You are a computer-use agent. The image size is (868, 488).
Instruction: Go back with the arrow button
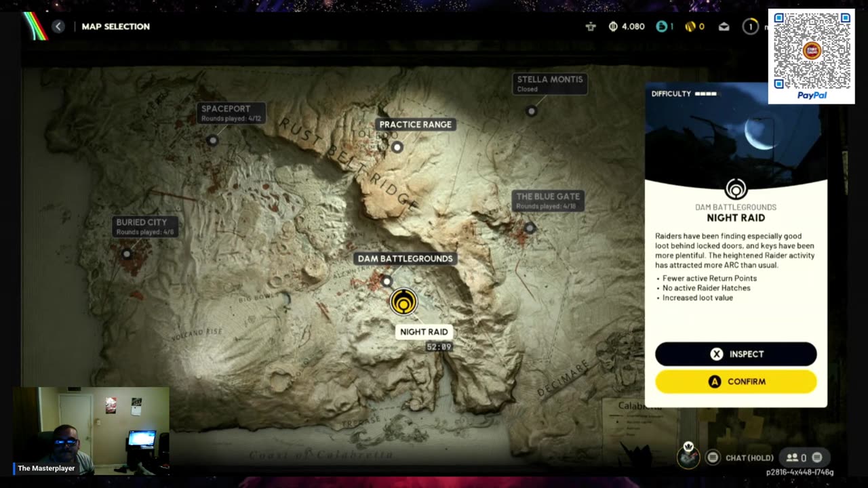[58, 26]
